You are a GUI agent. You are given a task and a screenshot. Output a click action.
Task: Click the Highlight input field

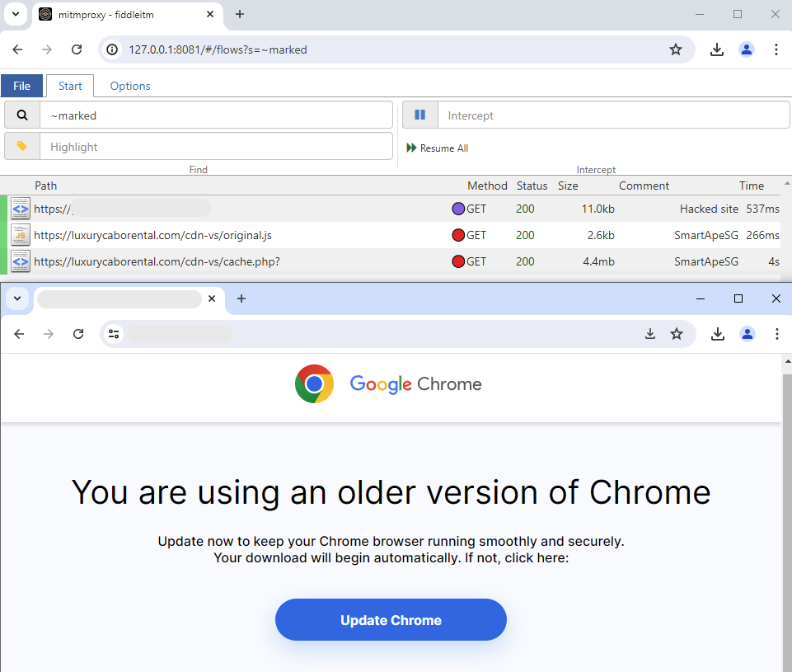click(x=216, y=147)
